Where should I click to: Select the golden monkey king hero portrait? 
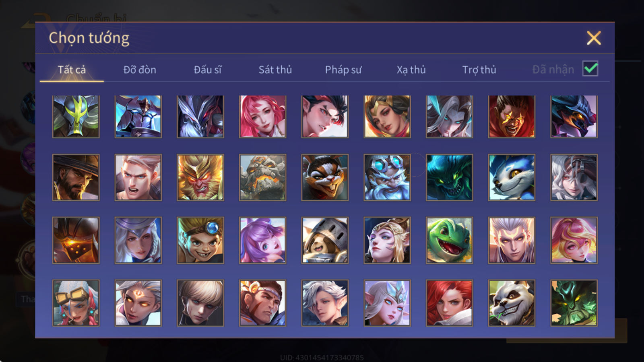[200, 177]
